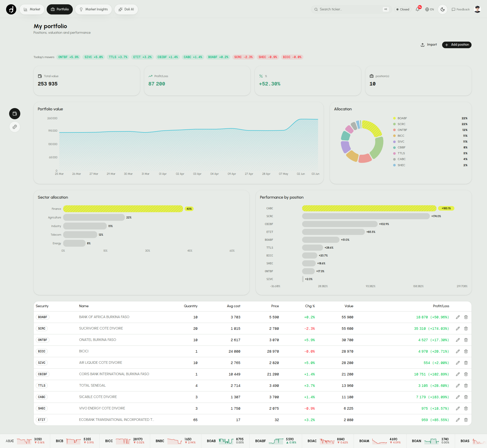Click the Quantity column header
Screen dimensions: 487x448
click(191, 306)
